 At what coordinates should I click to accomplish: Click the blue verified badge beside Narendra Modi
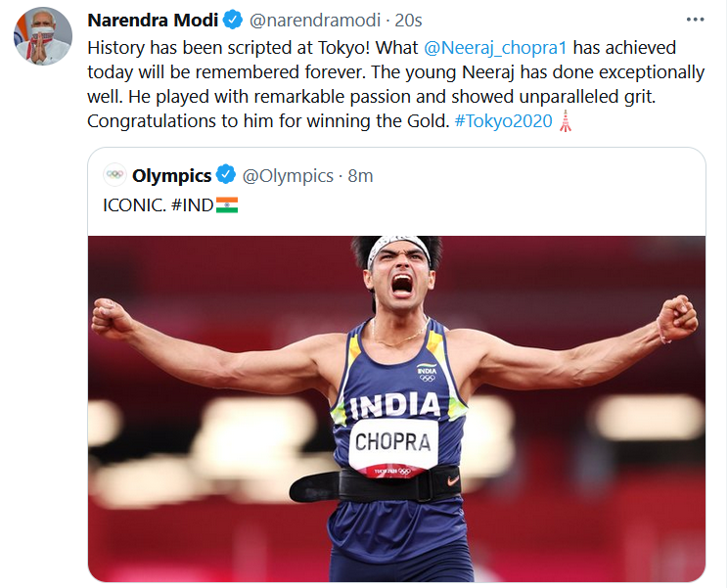[233, 21]
